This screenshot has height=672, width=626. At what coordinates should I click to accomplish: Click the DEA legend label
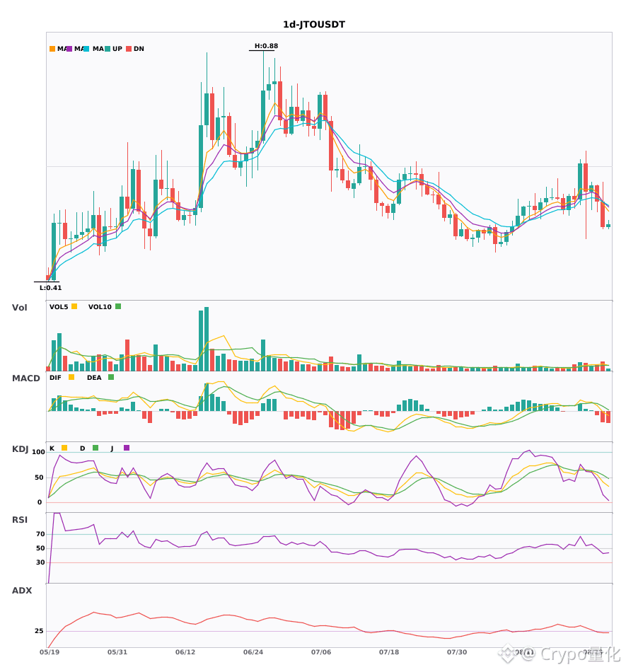[94, 378]
